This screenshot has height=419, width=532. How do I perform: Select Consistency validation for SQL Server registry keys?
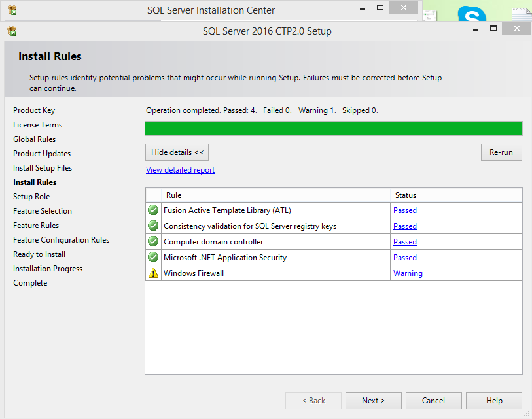pyautogui.click(x=250, y=226)
